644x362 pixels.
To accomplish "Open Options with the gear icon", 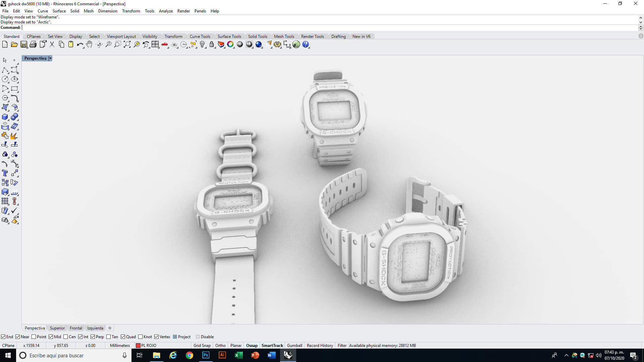I will coord(277,45).
